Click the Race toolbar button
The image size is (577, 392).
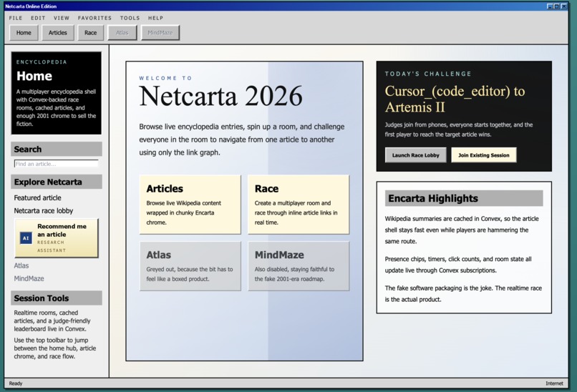[x=90, y=33]
